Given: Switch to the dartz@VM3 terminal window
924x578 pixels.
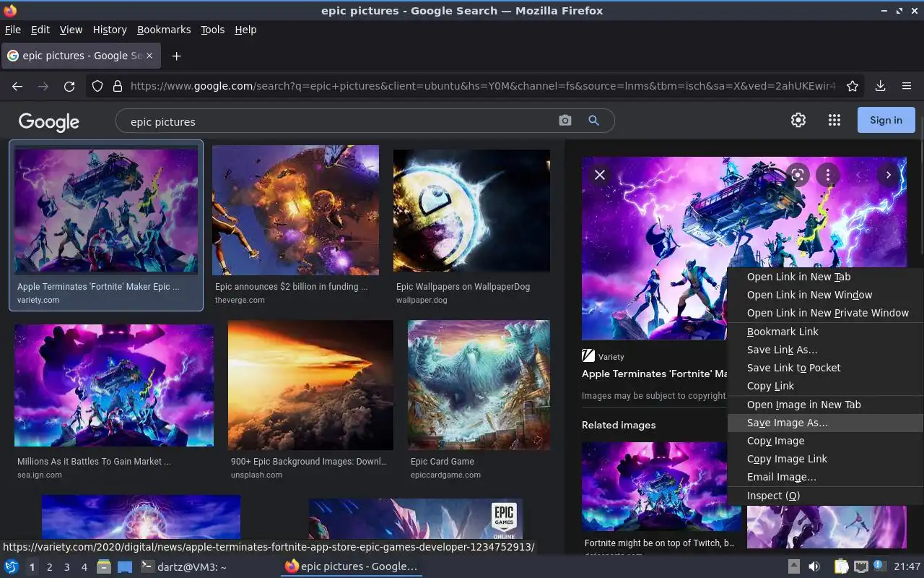Looking at the screenshot, I should pyautogui.click(x=183, y=567).
